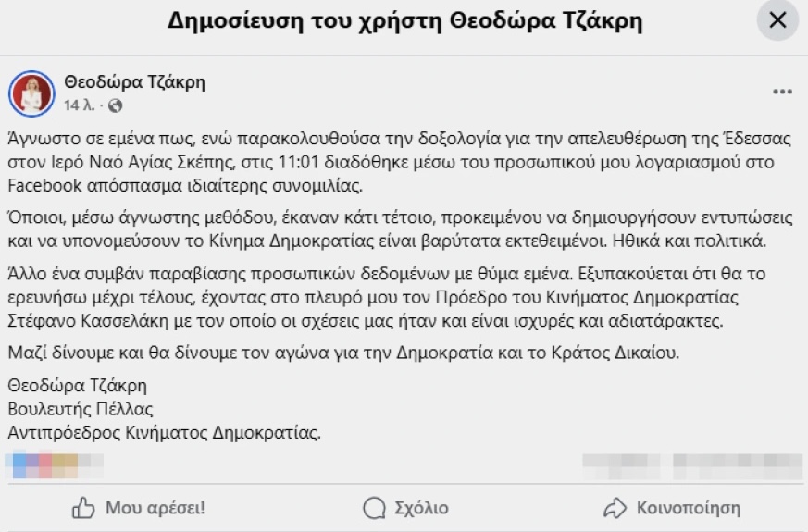Click the globe public-audience icon
The image size is (808, 532).
point(115,105)
